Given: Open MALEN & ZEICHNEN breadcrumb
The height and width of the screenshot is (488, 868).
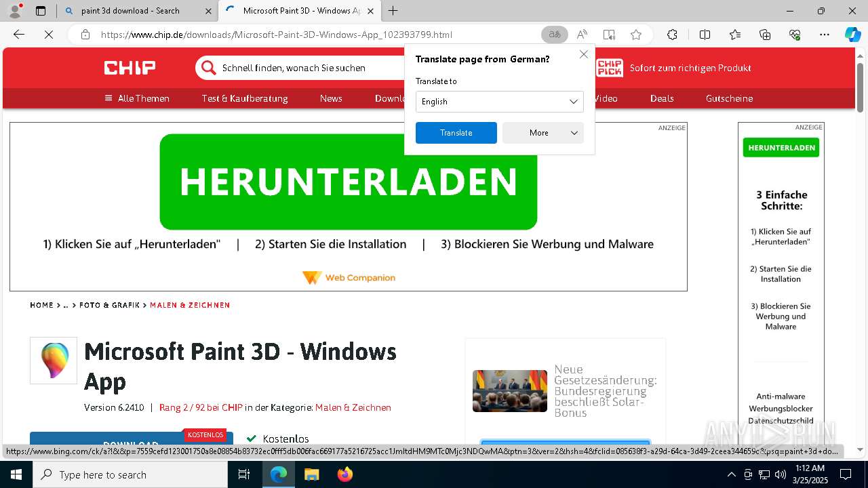Looking at the screenshot, I should coord(190,305).
